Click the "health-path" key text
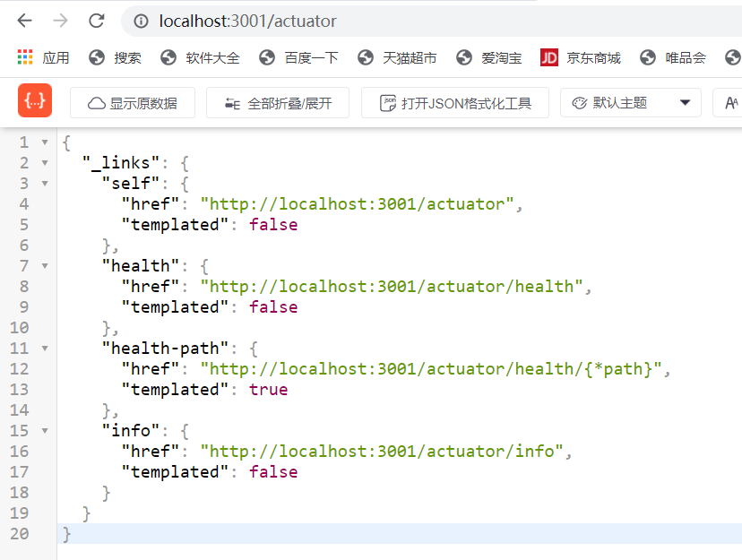Image resolution: width=742 pixels, height=560 pixels. click(165, 349)
